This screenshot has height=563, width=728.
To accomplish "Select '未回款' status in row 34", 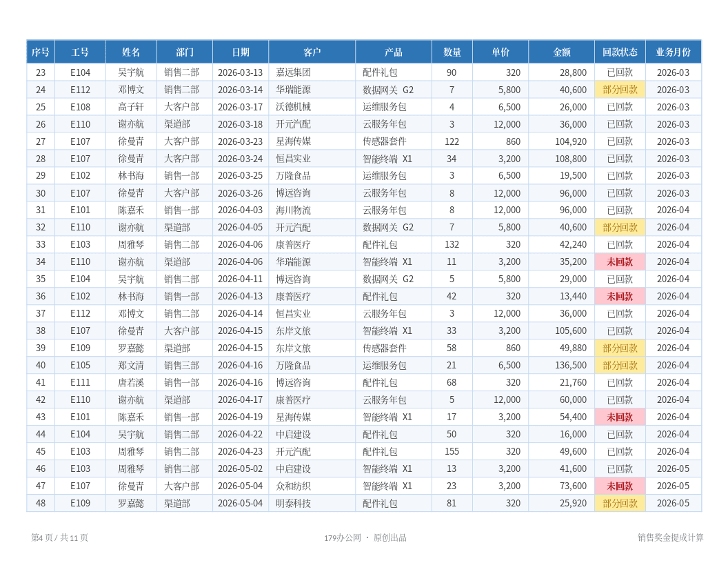I will [x=620, y=262].
